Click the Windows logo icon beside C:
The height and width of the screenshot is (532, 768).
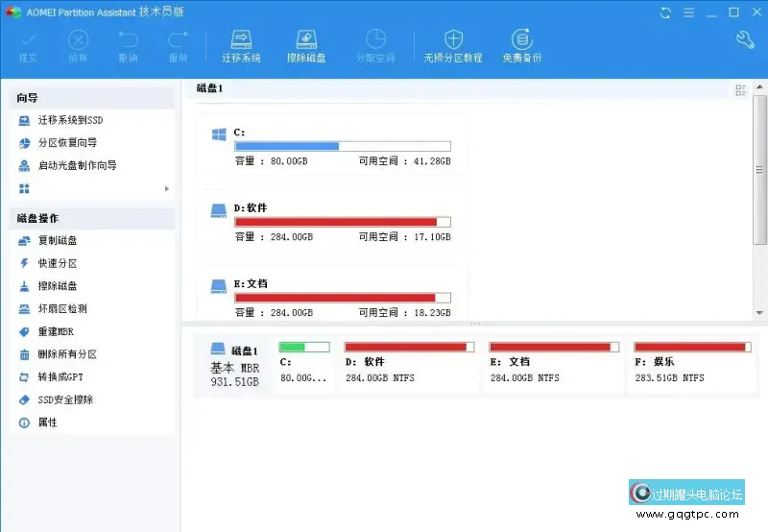click(219, 134)
